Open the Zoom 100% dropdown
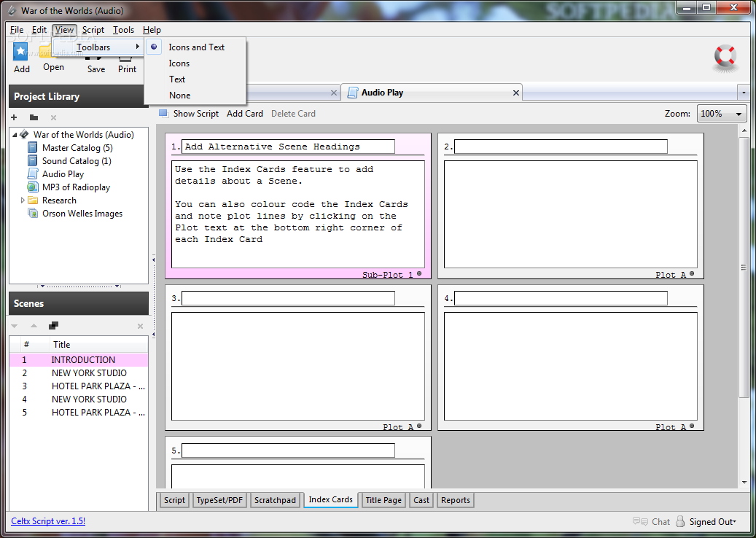This screenshot has width=756, height=538. [721, 114]
